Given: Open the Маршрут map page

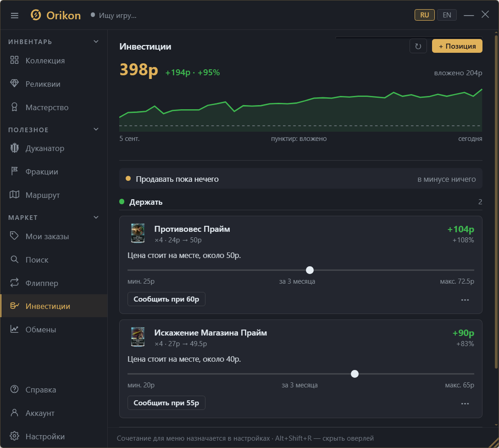Looking at the screenshot, I should [x=54, y=195].
